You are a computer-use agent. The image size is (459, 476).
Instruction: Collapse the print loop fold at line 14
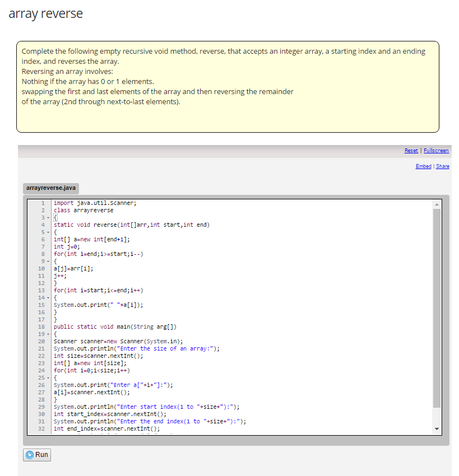(x=49, y=297)
